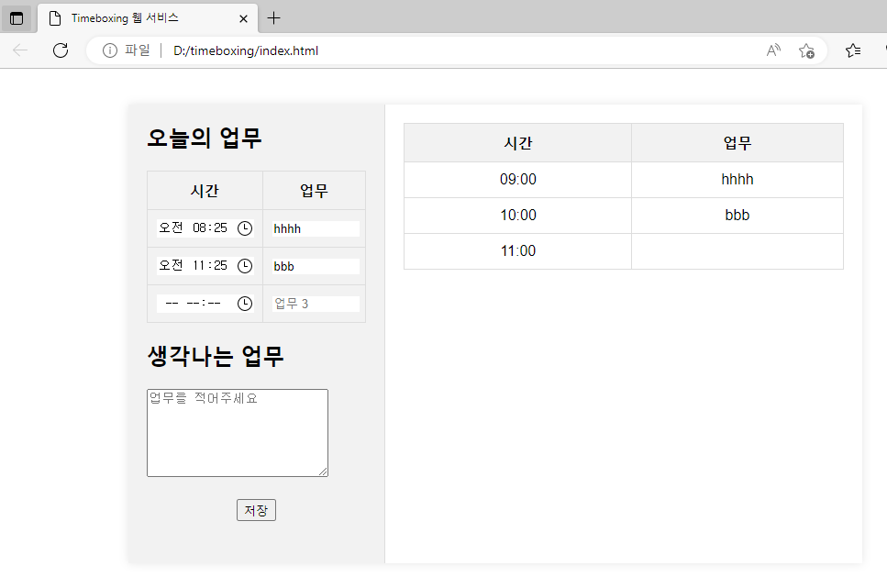Close the Timeboxing 웹 서비스 tab
This screenshot has height=588, width=887.
tap(243, 18)
